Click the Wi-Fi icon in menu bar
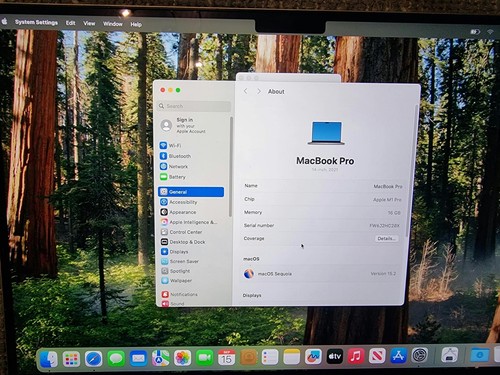The width and height of the screenshot is (500, 375). coord(490,32)
